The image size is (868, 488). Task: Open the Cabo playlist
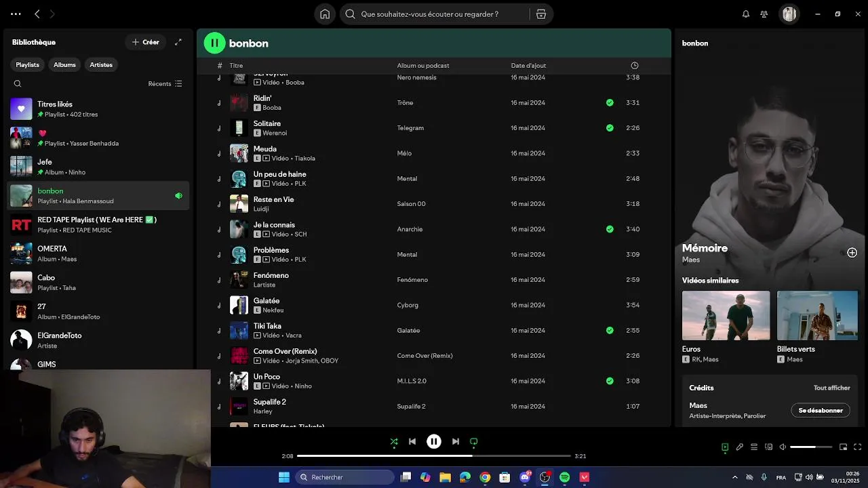click(98, 283)
